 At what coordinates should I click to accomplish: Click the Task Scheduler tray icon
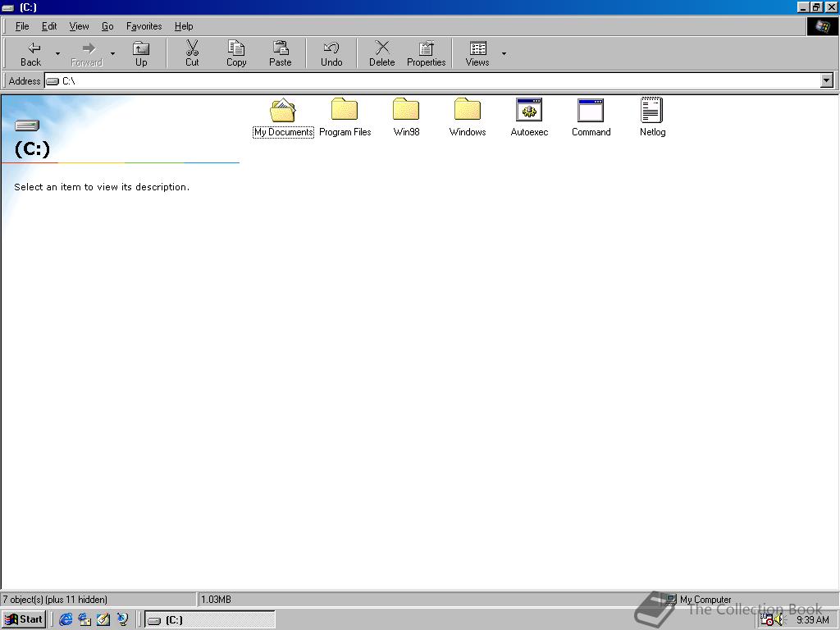tap(767, 620)
